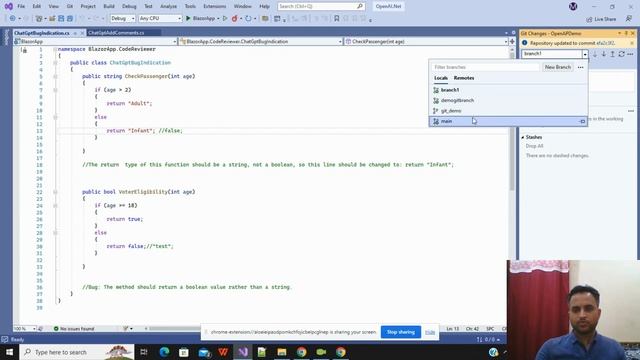Click the Stop sharing button
Image resolution: width=640 pixels, height=360 pixels.
click(x=400, y=332)
